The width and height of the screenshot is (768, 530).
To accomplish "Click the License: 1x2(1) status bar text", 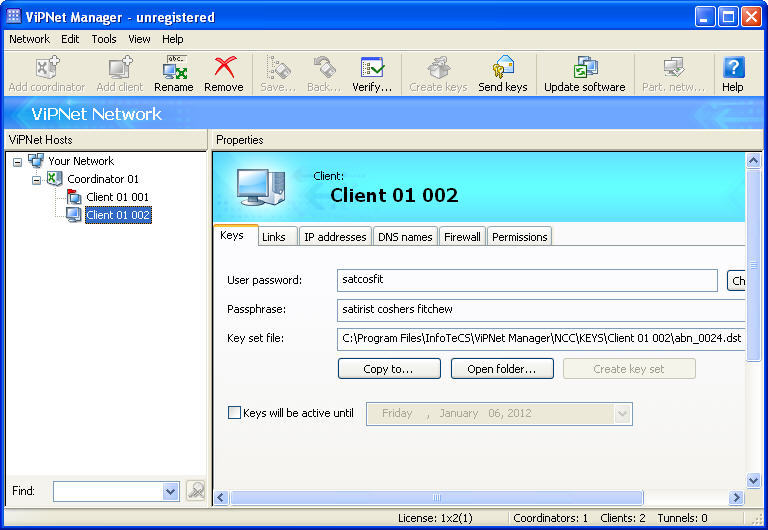I will [x=435, y=518].
